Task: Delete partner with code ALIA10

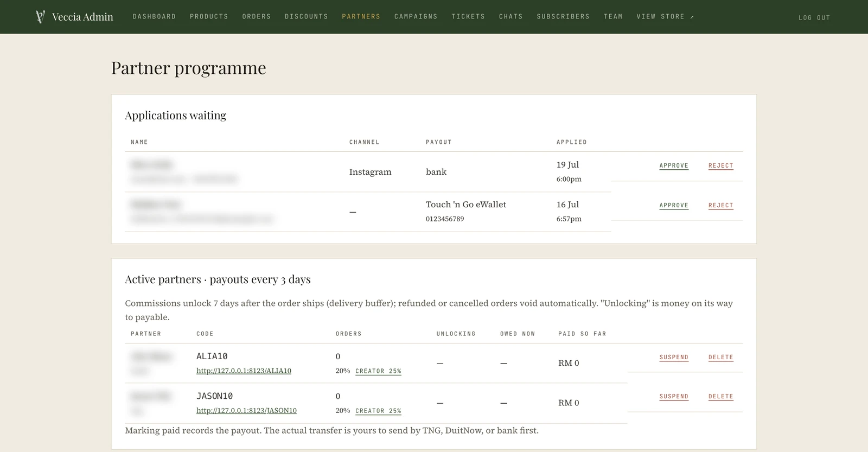Action: tap(720, 357)
